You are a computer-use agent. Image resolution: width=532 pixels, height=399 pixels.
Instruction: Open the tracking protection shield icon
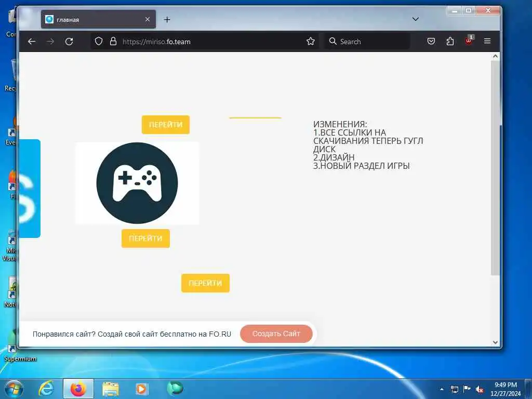(x=98, y=42)
